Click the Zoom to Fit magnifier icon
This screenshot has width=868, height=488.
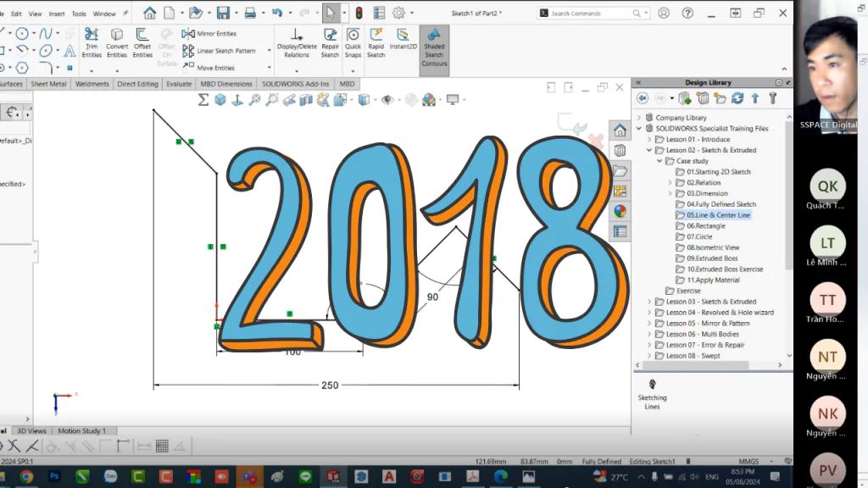pyautogui.click(x=254, y=100)
